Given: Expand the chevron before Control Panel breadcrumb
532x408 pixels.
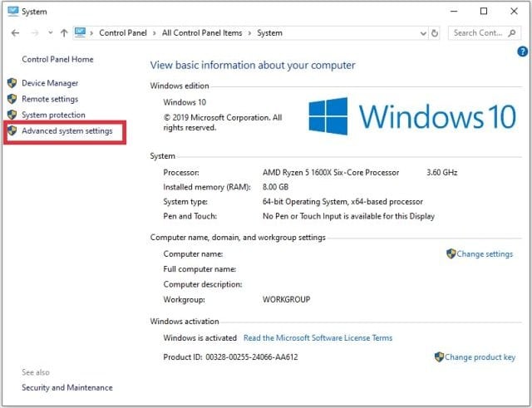Looking at the screenshot, I should pos(91,33).
